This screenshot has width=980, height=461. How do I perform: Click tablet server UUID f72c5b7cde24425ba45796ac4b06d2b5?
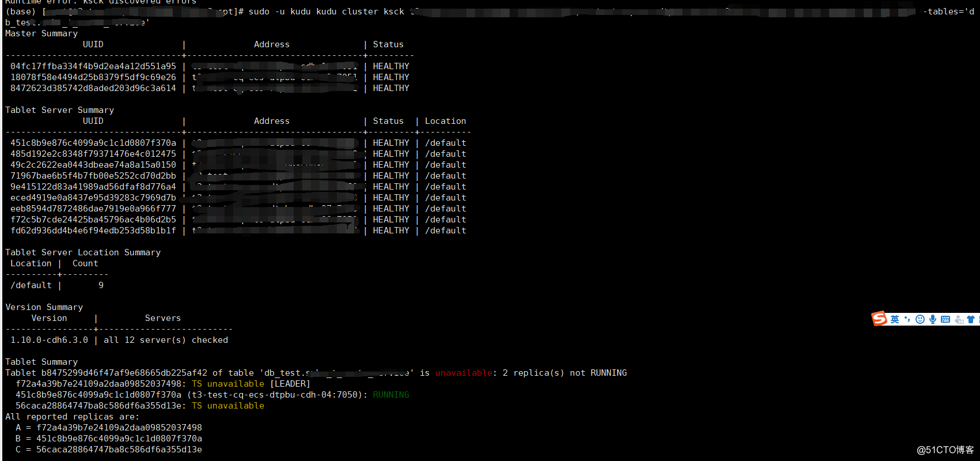click(93, 220)
